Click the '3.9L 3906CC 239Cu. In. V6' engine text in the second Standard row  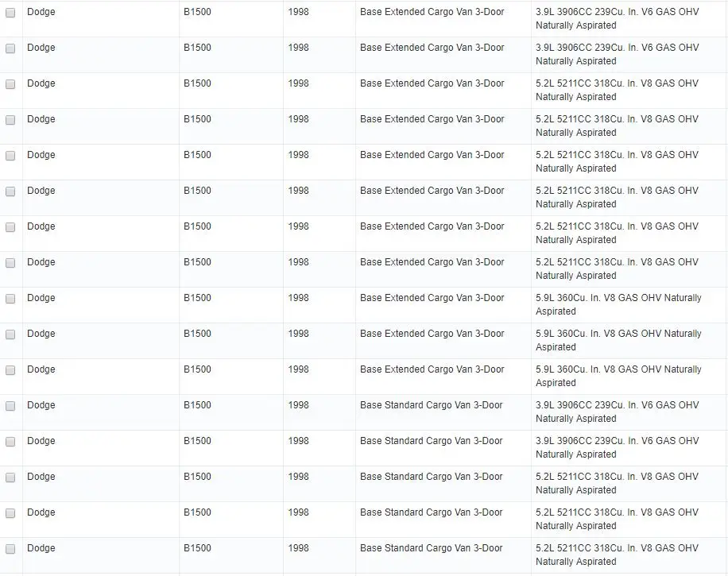click(x=594, y=440)
